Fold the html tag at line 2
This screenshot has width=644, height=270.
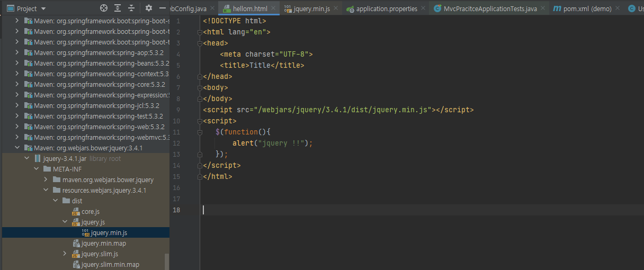[200, 32]
